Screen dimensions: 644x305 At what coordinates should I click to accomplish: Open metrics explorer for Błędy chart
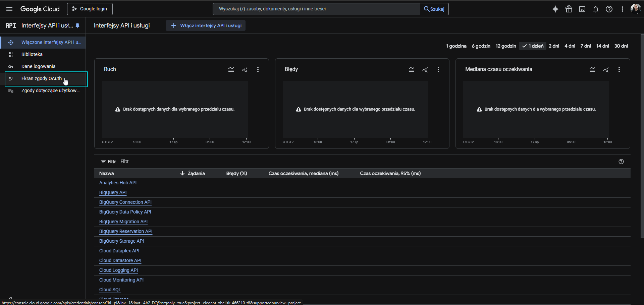(x=425, y=69)
